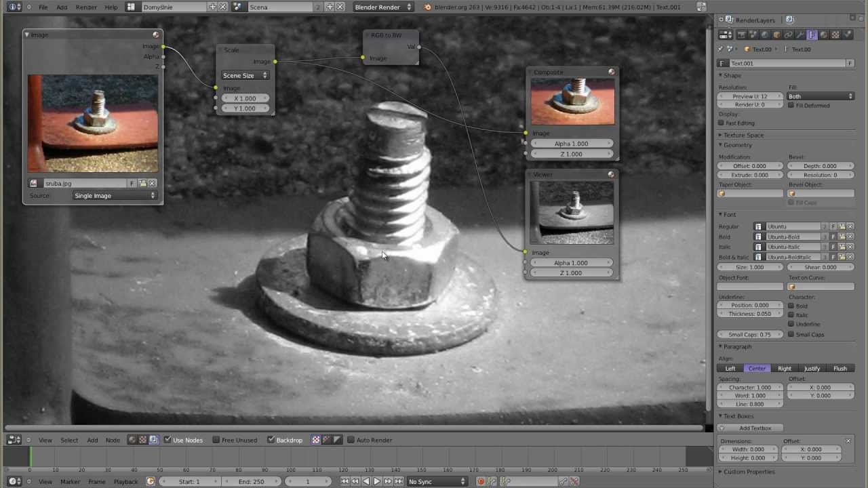Click the Composite node preview toggle icon
Screen dimensions: 868x488
pos(612,72)
